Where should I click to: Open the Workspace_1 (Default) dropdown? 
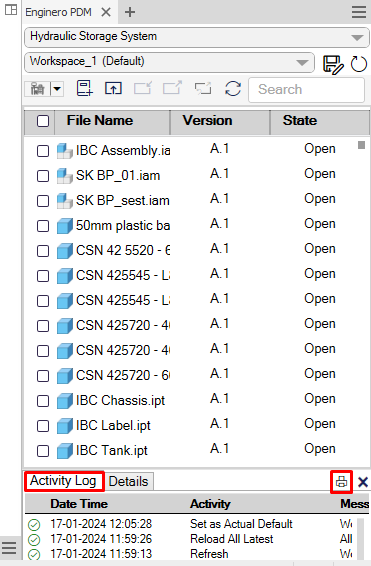tap(302, 63)
